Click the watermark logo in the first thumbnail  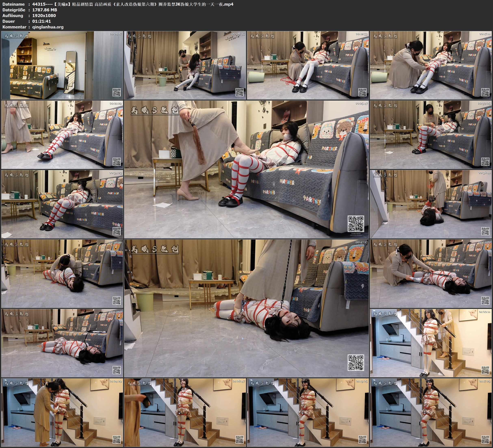[x=16, y=36]
